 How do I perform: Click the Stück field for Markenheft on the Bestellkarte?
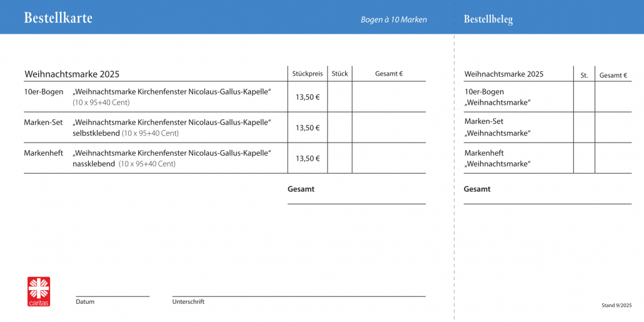(x=340, y=158)
